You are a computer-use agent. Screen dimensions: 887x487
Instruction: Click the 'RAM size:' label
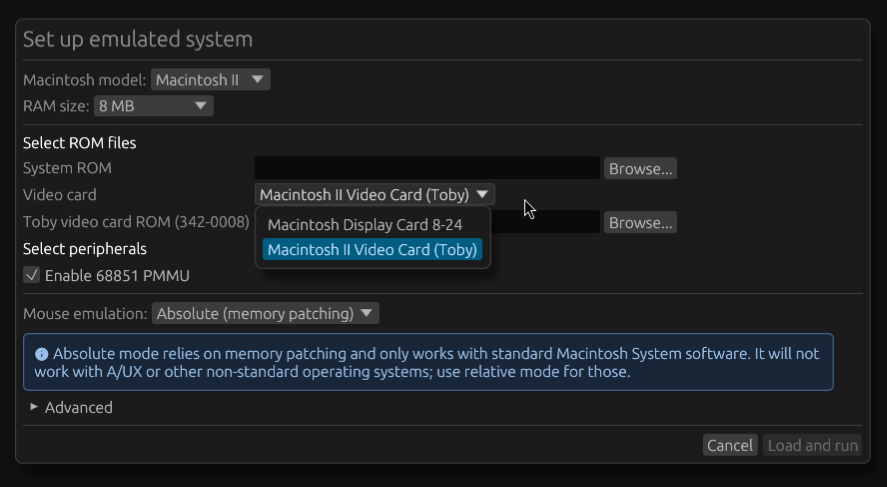point(57,106)
